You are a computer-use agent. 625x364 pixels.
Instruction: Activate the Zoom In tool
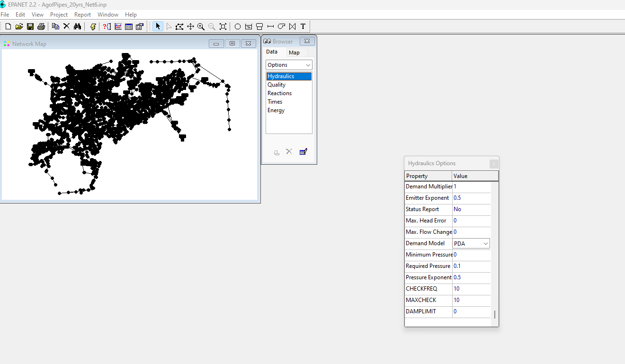[201, 27]
